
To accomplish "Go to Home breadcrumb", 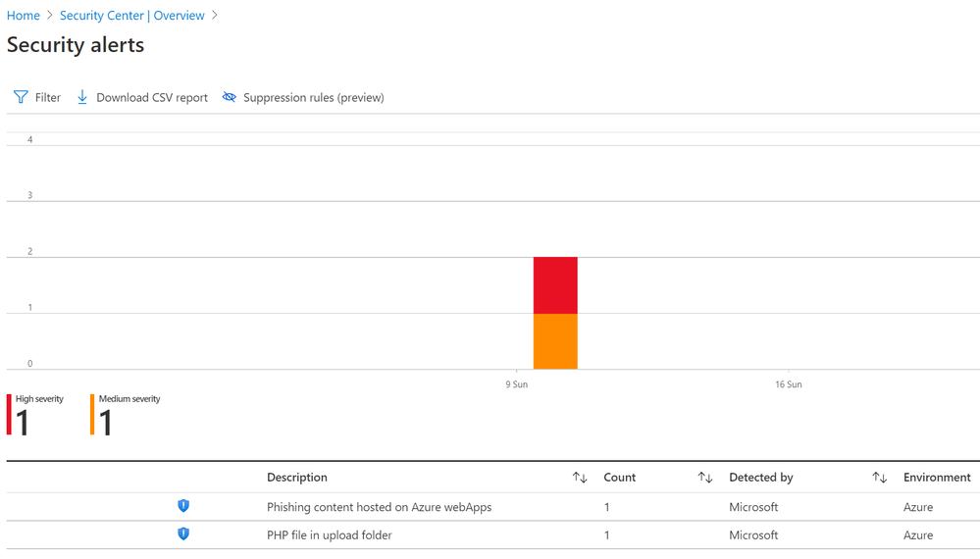I will pyautogui.click(x=24, y=16).
